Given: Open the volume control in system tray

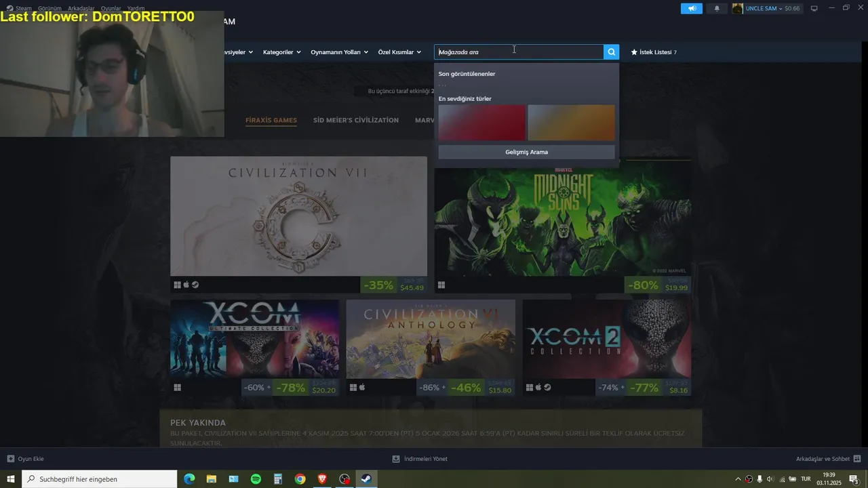Looking at the screenshot, I should [x=770, y=479].
